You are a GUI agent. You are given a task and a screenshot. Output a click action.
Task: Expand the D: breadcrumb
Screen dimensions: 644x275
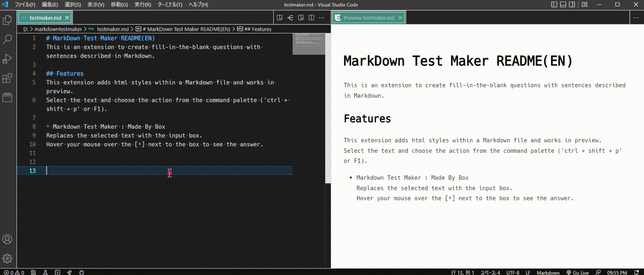coord(26,29)
